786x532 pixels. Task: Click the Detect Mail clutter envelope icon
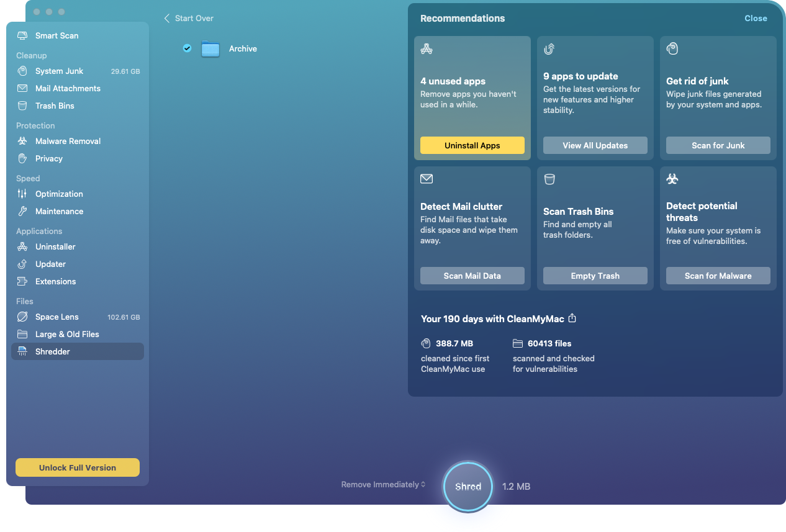(x=426, y=179)
